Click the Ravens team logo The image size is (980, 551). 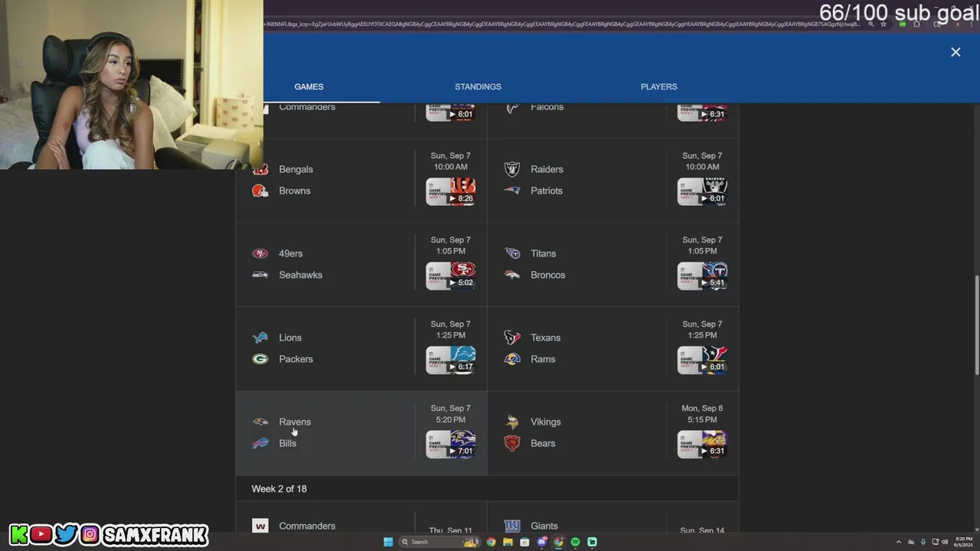click(x=260, y=422)
